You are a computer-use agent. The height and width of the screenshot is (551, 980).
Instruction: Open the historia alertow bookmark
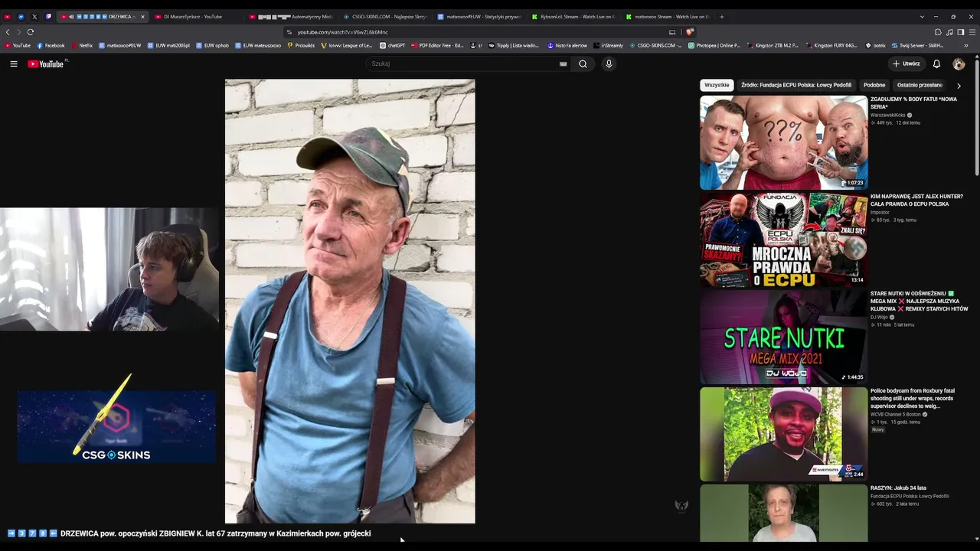[567, 45]
